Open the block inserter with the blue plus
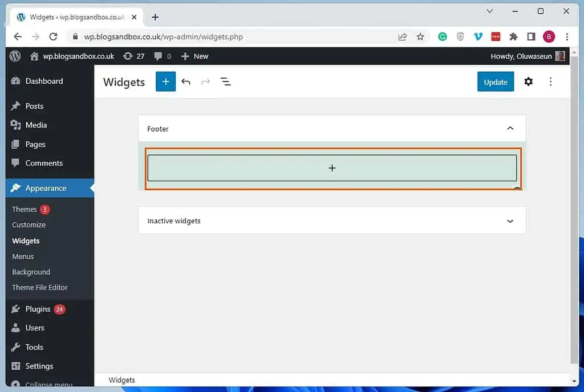The image size is (584, 392). [165, 81]
